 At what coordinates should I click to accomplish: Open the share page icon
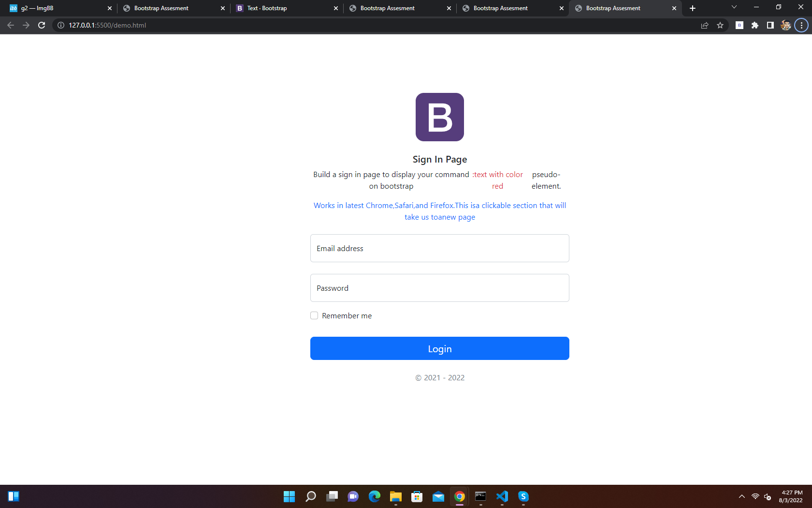[705, 25]
